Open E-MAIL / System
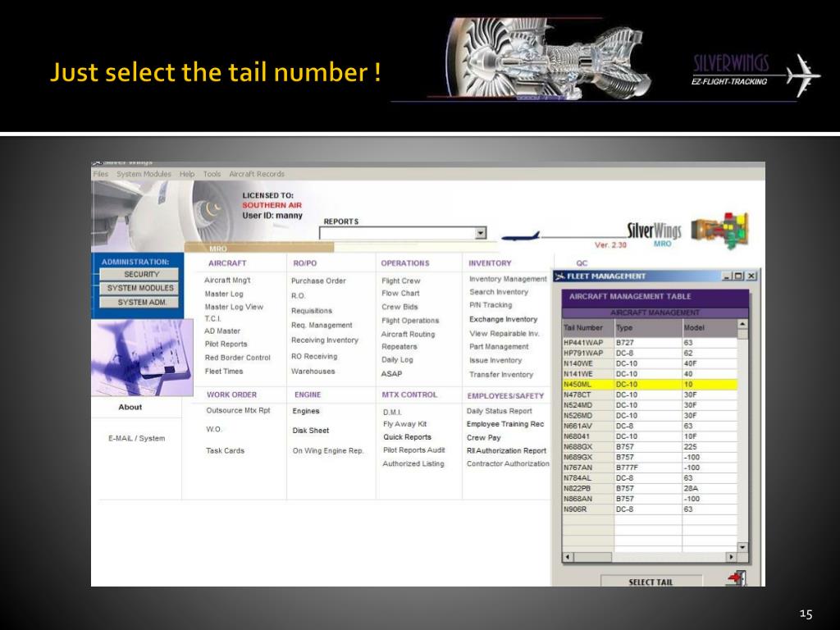The height and width of the screenshot is (630, 840). click(x=137, y=438)
